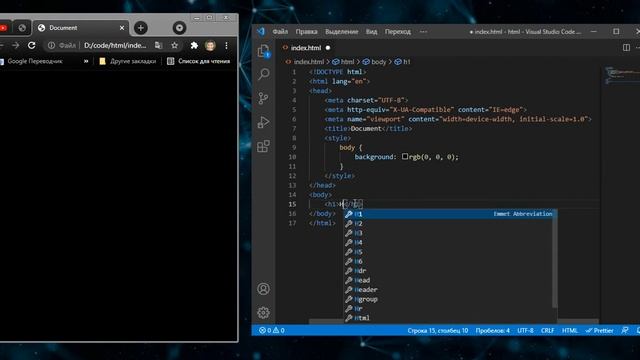Click the Пробелов: 4 indentation setting
The width and height of the screenshot is (640, 360).
click(x=492, y=331)
